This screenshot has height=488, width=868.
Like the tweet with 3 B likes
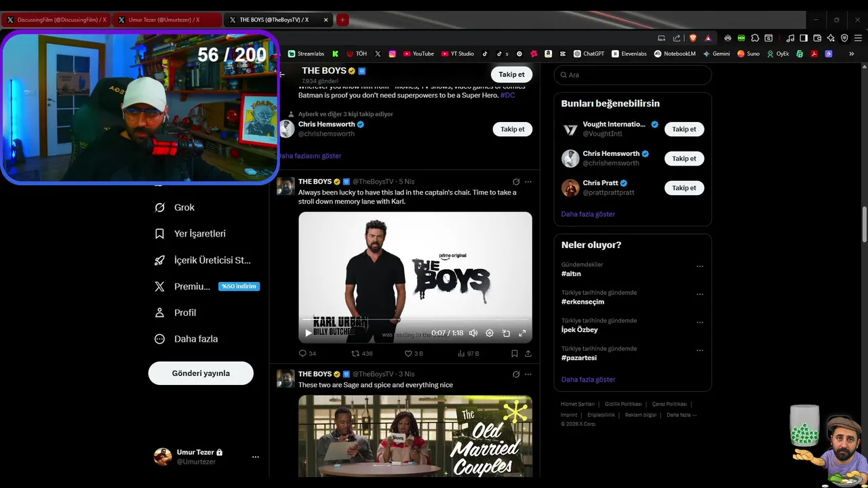coord(414,353)
